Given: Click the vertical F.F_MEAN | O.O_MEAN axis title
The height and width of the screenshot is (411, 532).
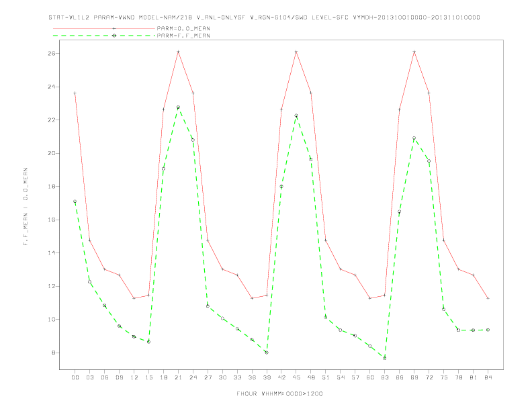Looking at the screenshot, I should pos(26,207).
